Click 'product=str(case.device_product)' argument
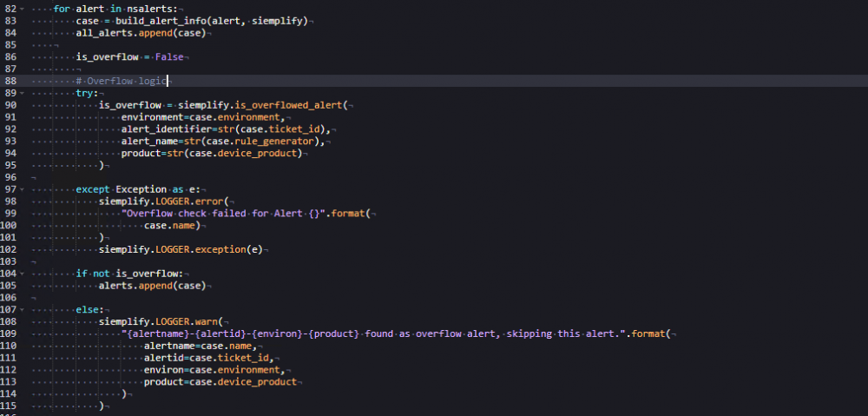The height and width of the screenshot is (416, 868). (x=213, y=153)
